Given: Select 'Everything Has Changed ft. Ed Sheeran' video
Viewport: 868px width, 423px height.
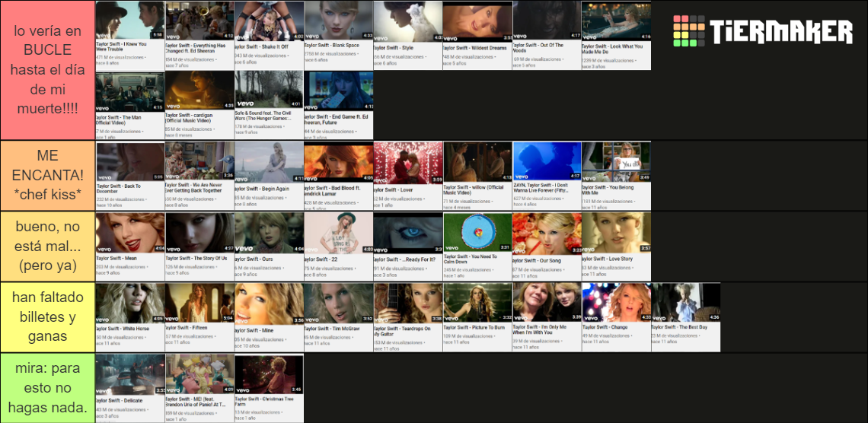Looking at the screenshot, I should click(199, 36).
